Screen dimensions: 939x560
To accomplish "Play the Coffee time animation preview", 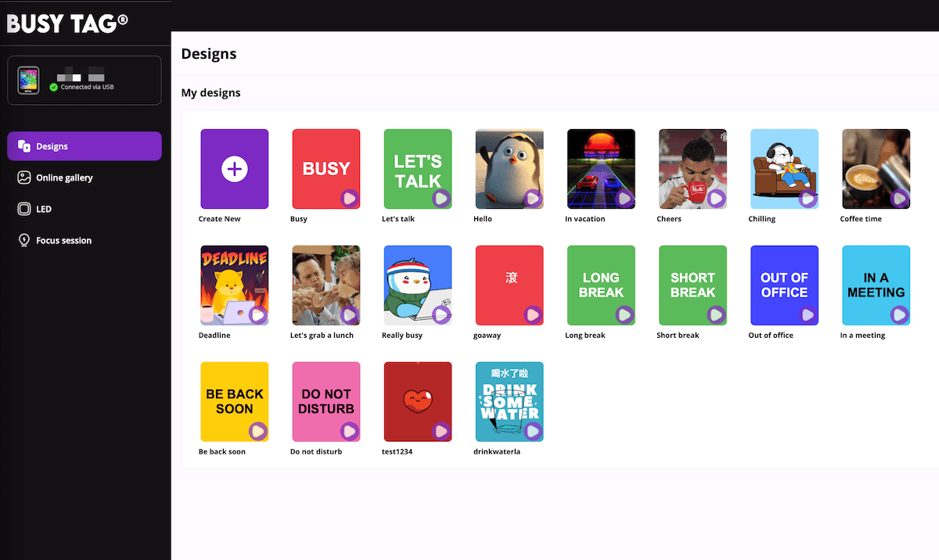I will tap(901, 198).
